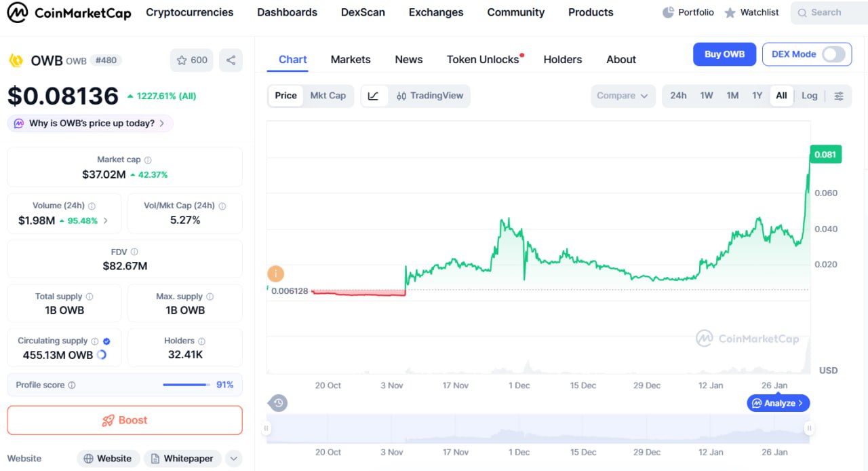The height and width of the screenshot is (471, 868).
Task: Open DexScan in top navigation
Action: [x=363, y=12]
